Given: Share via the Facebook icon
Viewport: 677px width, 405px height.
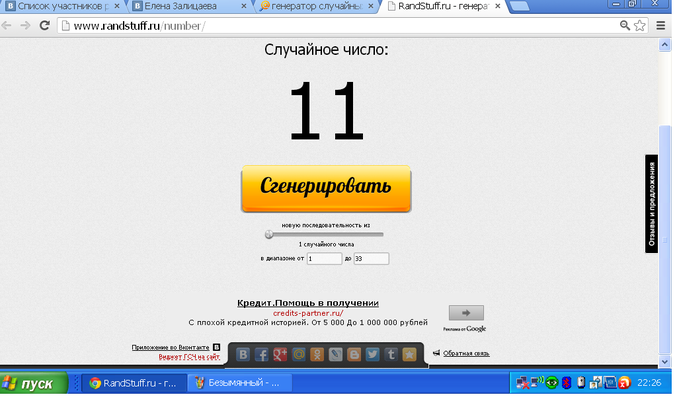Looking at the screenshot, I should click(261, 354).
